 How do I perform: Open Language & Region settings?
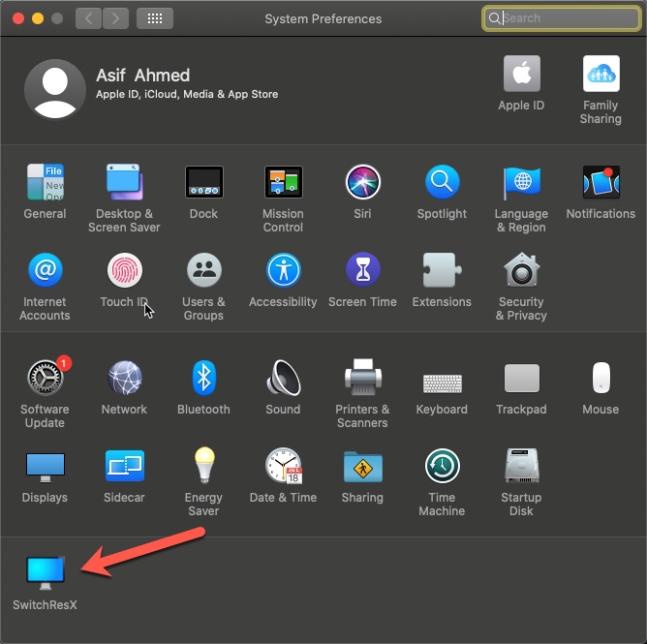521,182
